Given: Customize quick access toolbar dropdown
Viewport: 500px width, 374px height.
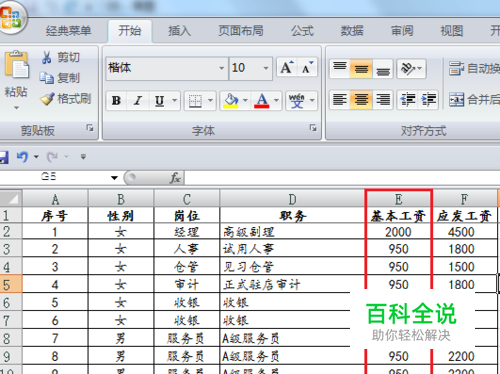Looking at the screenshot, I should (x=83, y=156).
